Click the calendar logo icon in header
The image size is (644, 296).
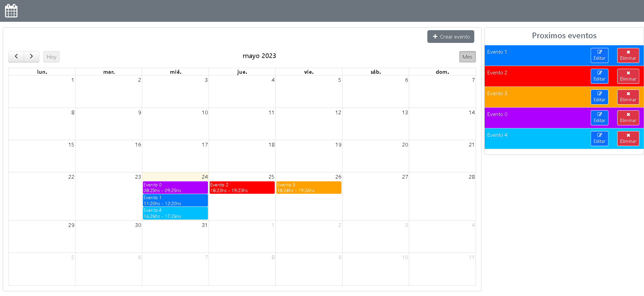coord(11,11)
